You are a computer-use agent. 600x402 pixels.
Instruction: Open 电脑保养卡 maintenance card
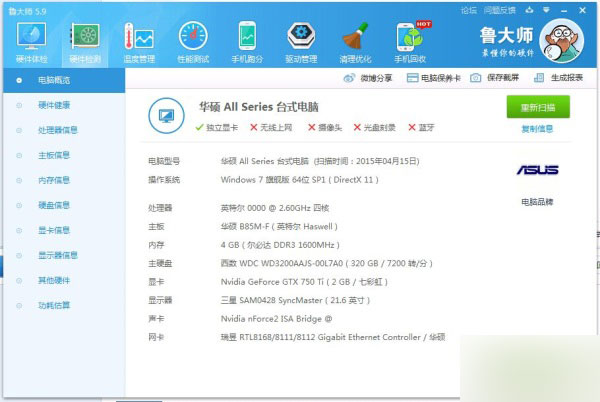point(433,78)
